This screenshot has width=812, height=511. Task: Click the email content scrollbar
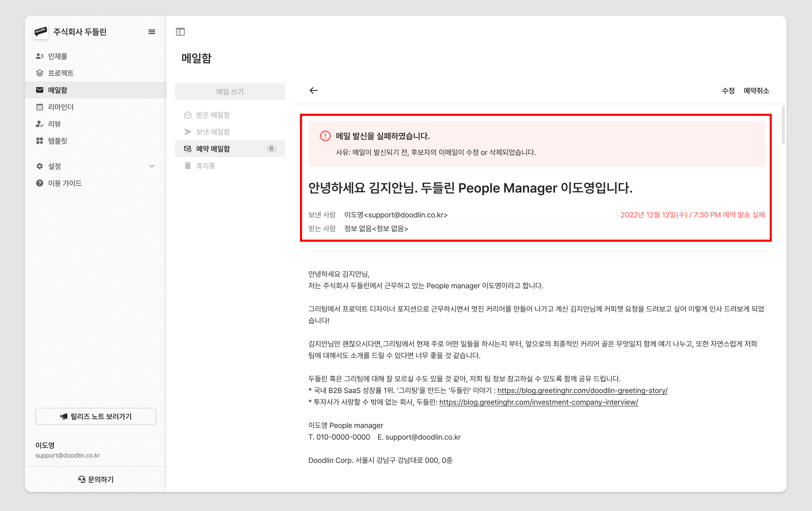(x=783, y=125)
